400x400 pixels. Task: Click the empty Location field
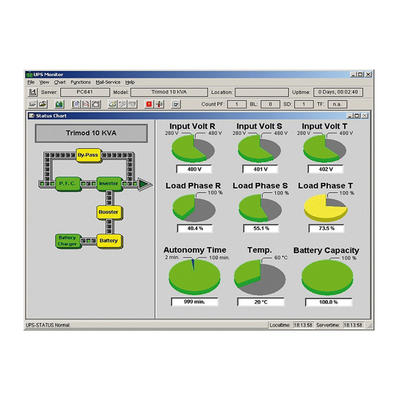coord(262,92)
